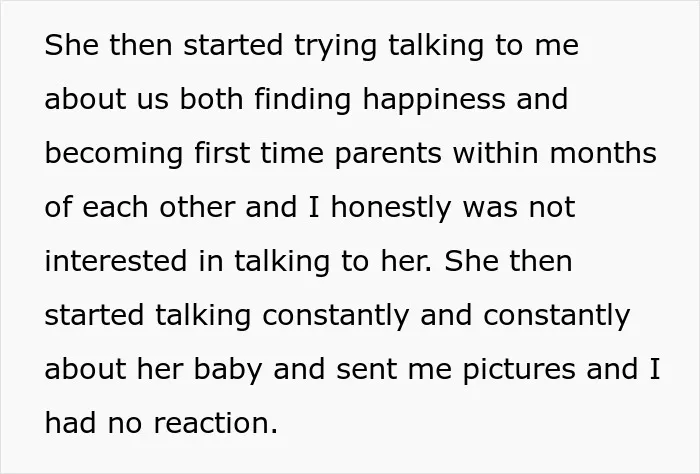This screenshot has height=474, width=700.
Task: Click the word "first"
Action: (x=222, y=153)
